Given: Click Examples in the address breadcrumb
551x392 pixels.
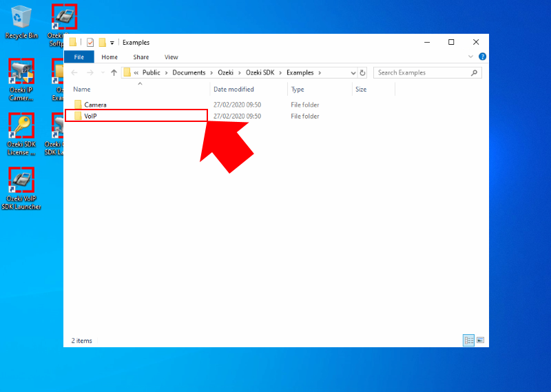Looking at the screenshot, I should [300, 73].
